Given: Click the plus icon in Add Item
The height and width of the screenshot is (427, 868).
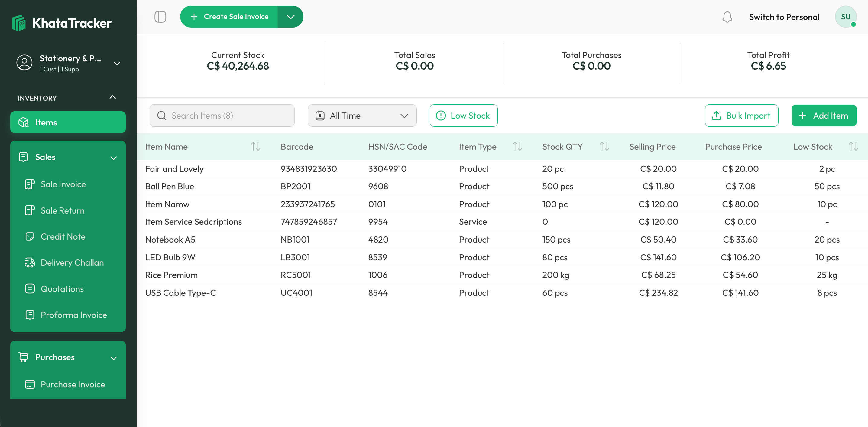Looking at the screenshot, I should click(x=802, y=116).
